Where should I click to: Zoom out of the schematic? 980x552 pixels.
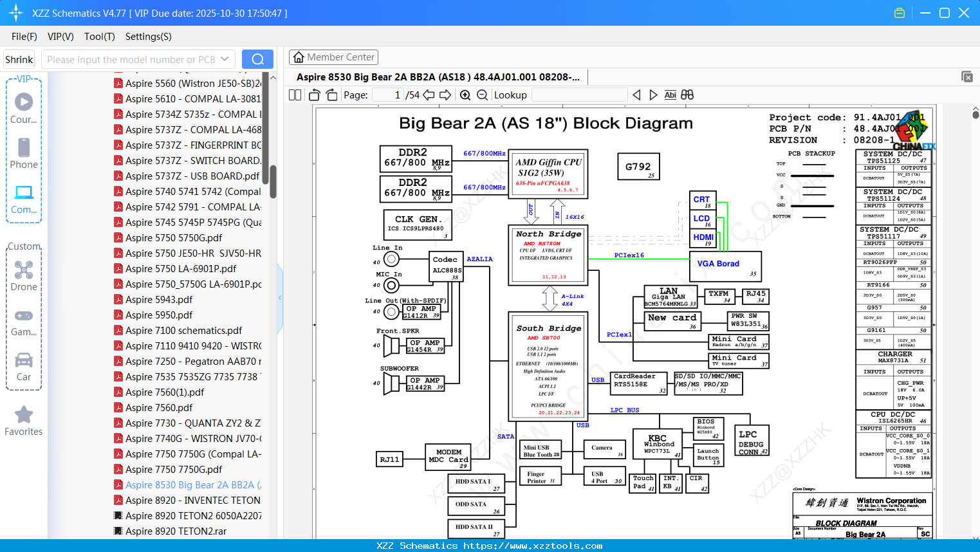482,95
